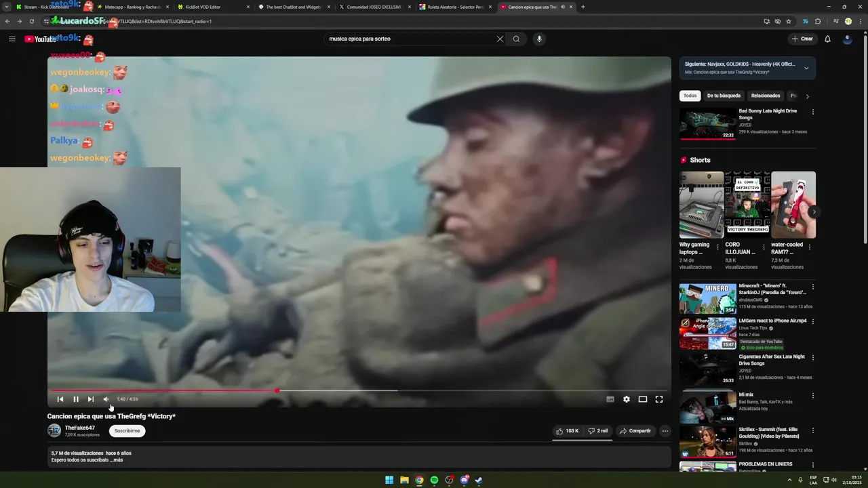
Task: Start voice search with the microphone
Action: 539,39
